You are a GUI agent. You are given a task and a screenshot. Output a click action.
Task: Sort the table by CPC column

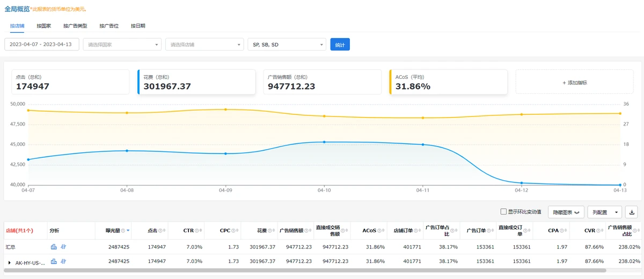point(238,231)
